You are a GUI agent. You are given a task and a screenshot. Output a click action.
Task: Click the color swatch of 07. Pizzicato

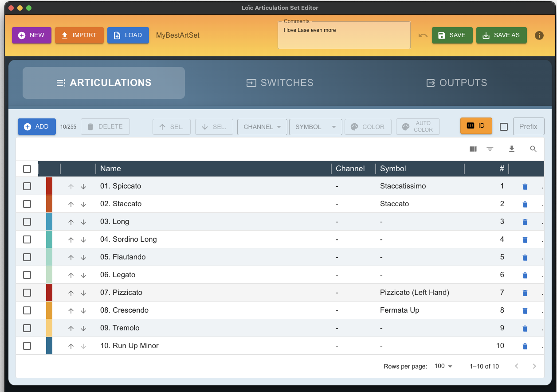49,293
